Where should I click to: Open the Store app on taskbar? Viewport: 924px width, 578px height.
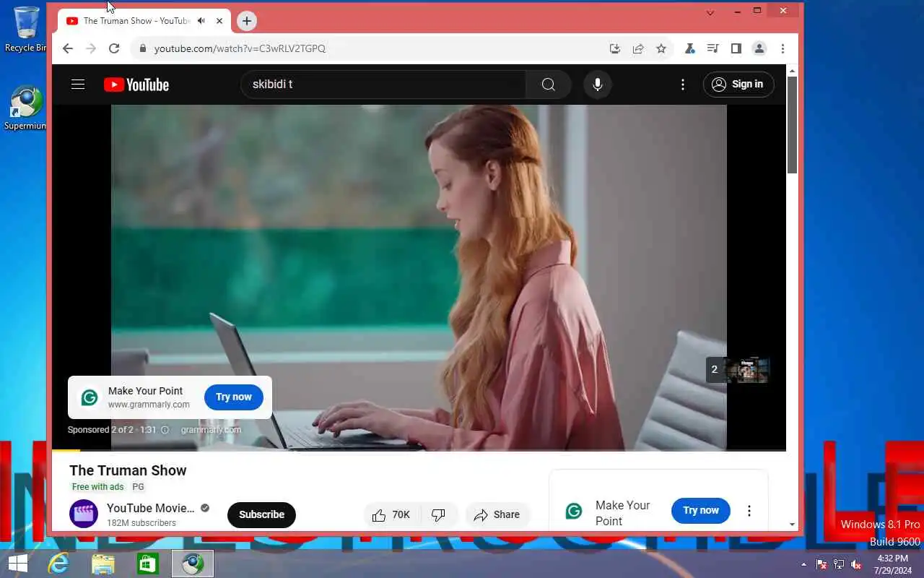point(148,564)
